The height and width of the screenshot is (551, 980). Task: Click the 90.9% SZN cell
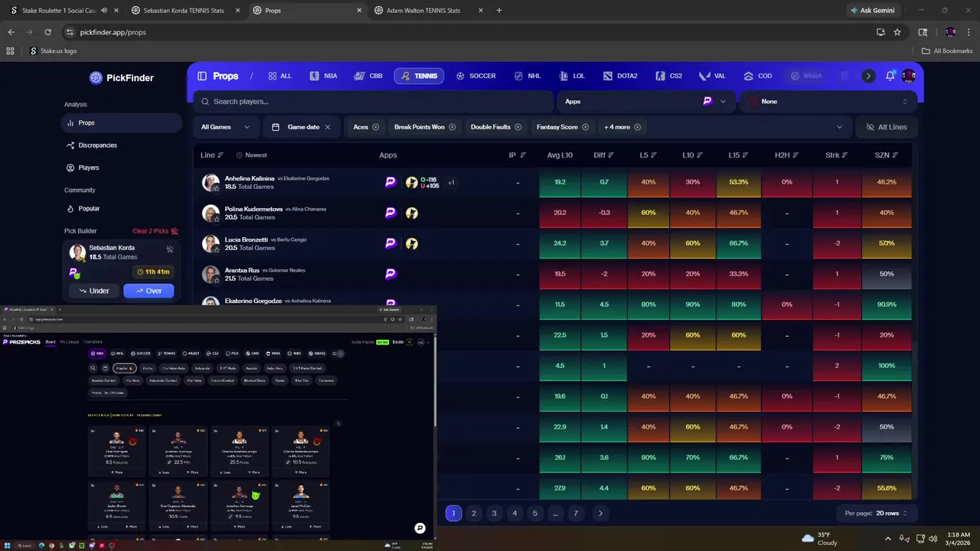[887, 305]
